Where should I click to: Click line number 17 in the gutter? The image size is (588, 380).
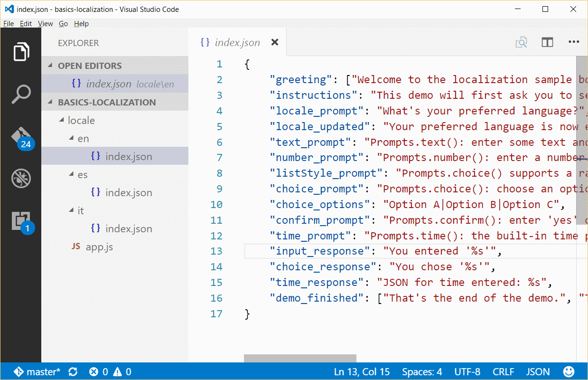click(216, 313)
